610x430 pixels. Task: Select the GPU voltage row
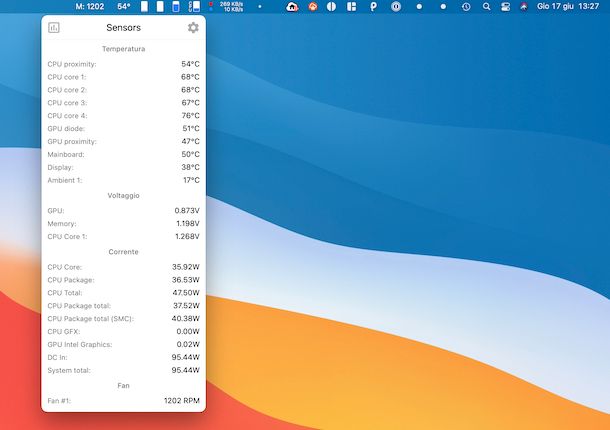[x=123, y=211]
